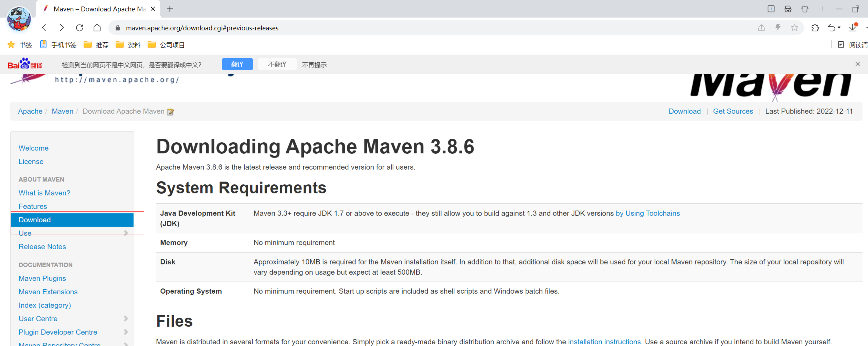Image resolution: width=868 pixels, height=346 pixels.
Task: Click the share icon in address bar
Action: click(761, 28)
